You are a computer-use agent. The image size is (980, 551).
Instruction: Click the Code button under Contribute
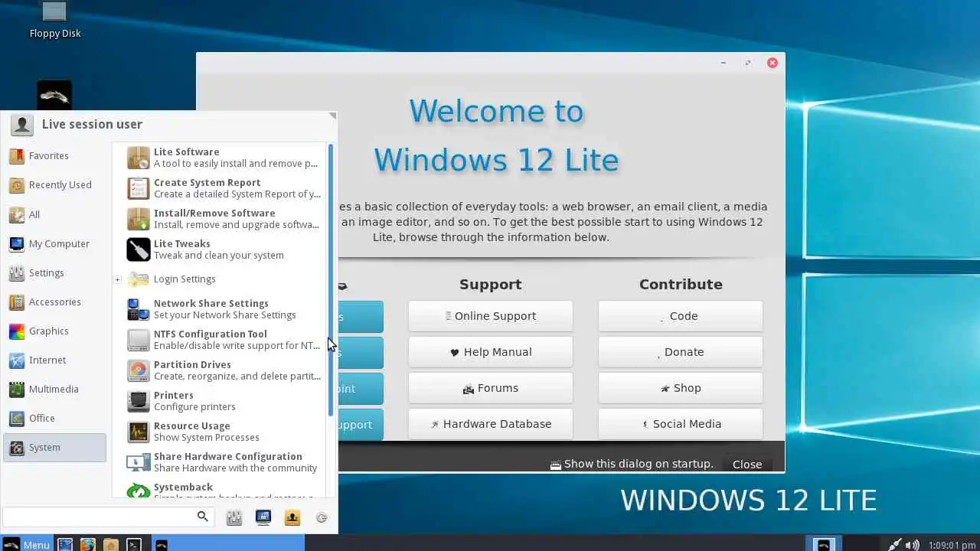tap(681, 316)
